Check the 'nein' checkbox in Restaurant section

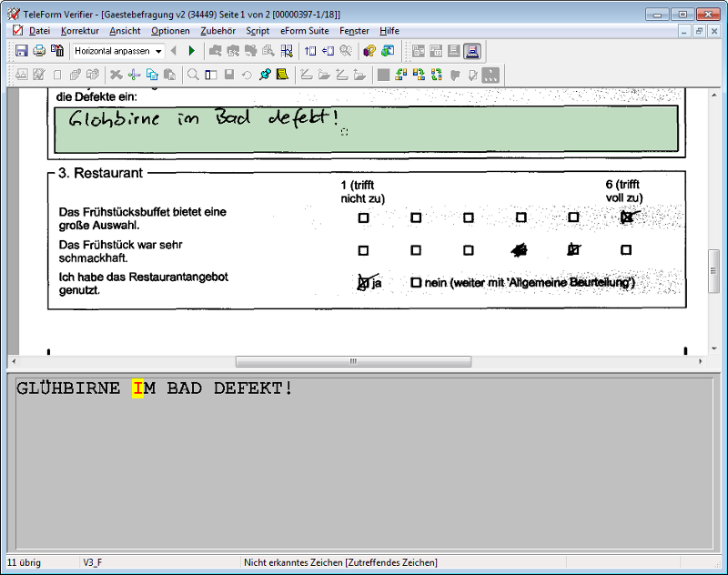[414, 282]
